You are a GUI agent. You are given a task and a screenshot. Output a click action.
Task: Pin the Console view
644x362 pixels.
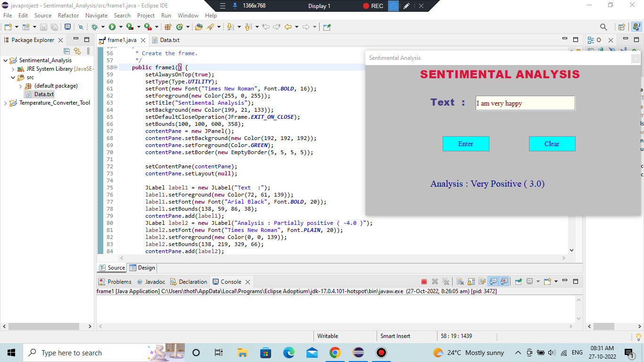click(x=518, y=281)
